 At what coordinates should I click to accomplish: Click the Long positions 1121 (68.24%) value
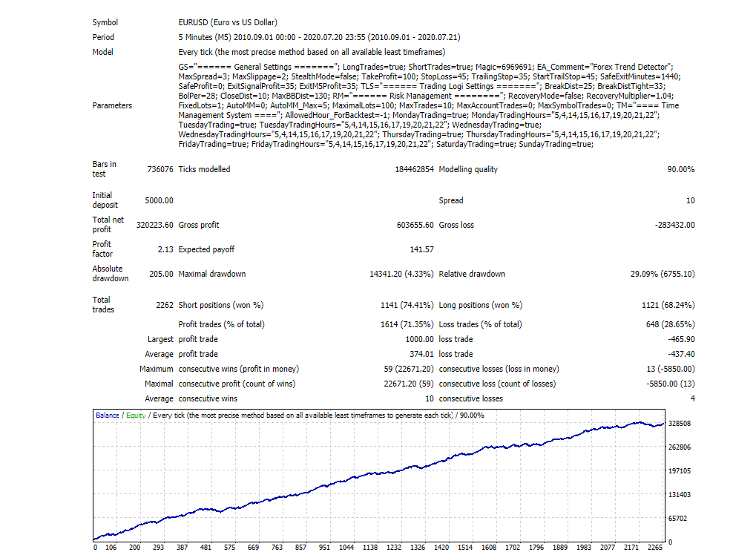click(x=668, y=305)
